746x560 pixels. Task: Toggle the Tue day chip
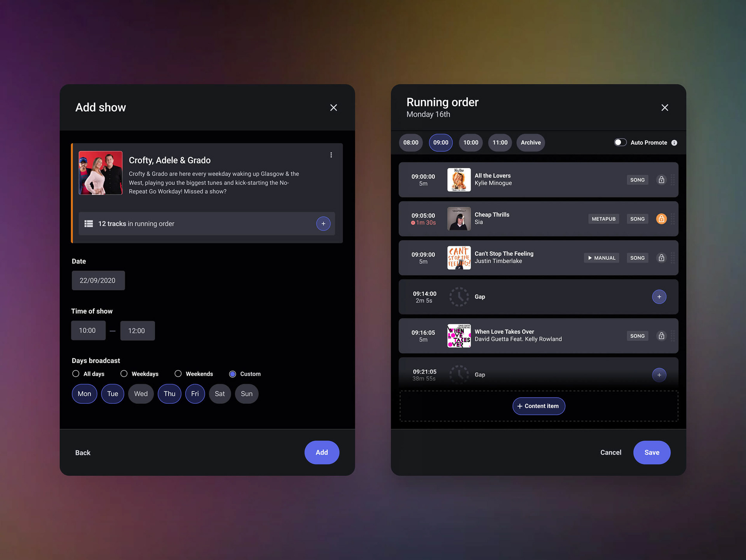click(x=113, y=394)
